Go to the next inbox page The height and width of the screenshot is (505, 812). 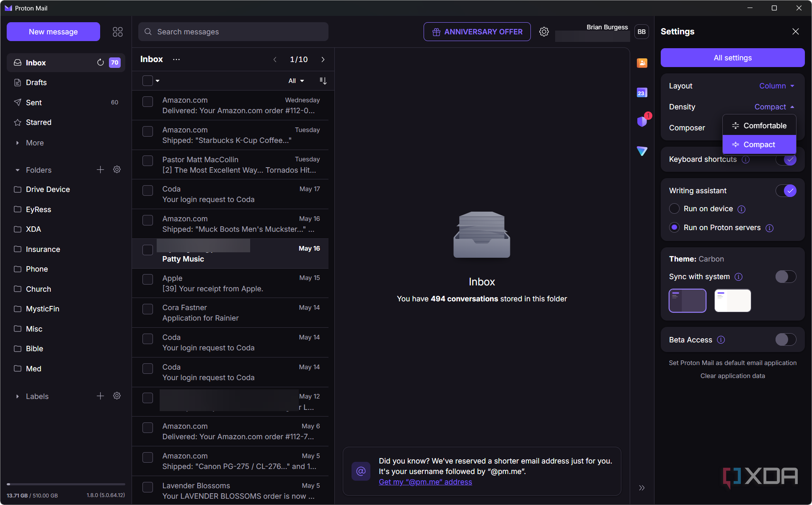(323, 60)
